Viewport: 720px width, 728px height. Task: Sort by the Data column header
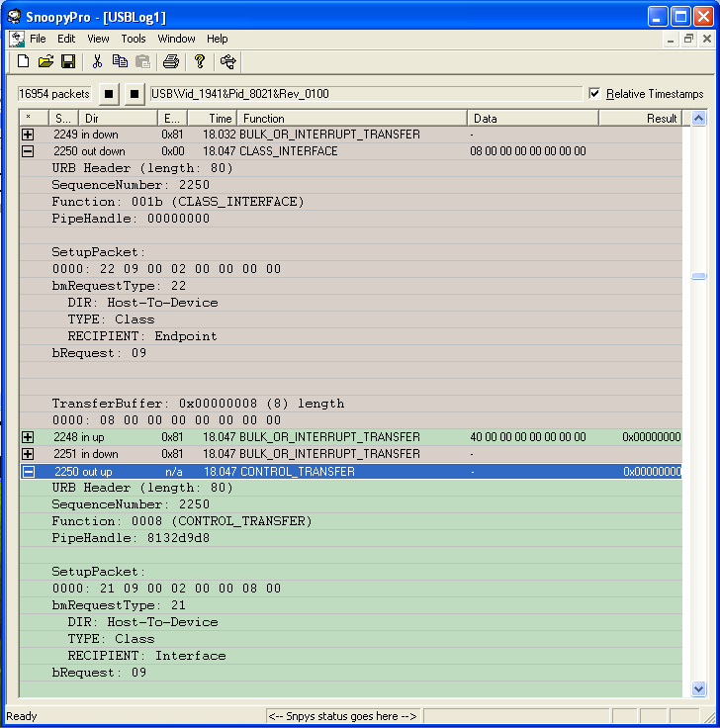533,119
